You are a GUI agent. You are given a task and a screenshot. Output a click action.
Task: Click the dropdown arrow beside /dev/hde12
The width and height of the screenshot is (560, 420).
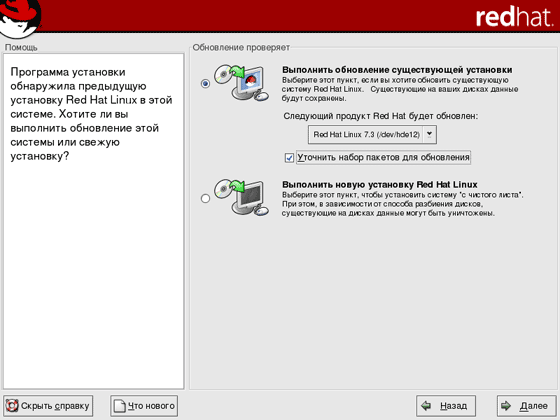point(429,134)
